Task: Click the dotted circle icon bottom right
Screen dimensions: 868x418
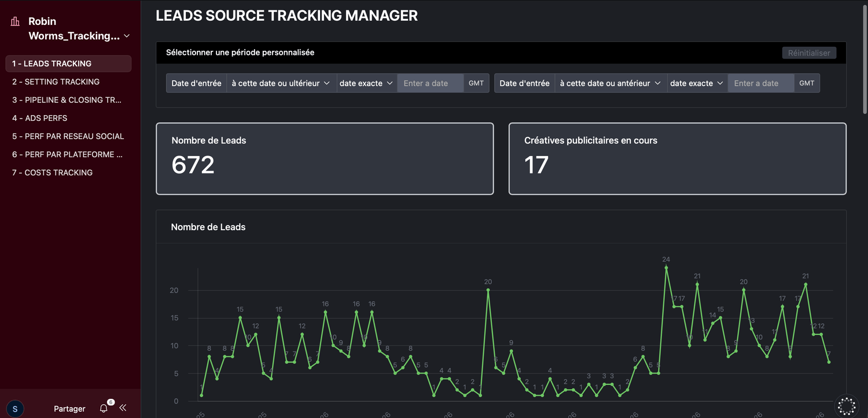Action: coord(846,405)
